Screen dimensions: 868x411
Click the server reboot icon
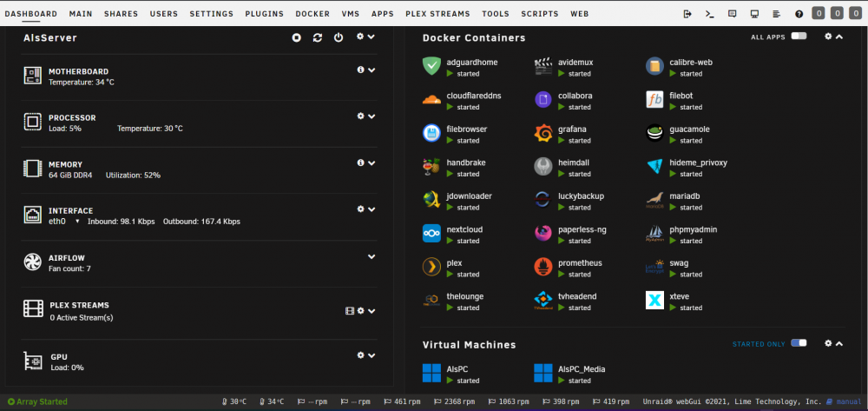317,37
